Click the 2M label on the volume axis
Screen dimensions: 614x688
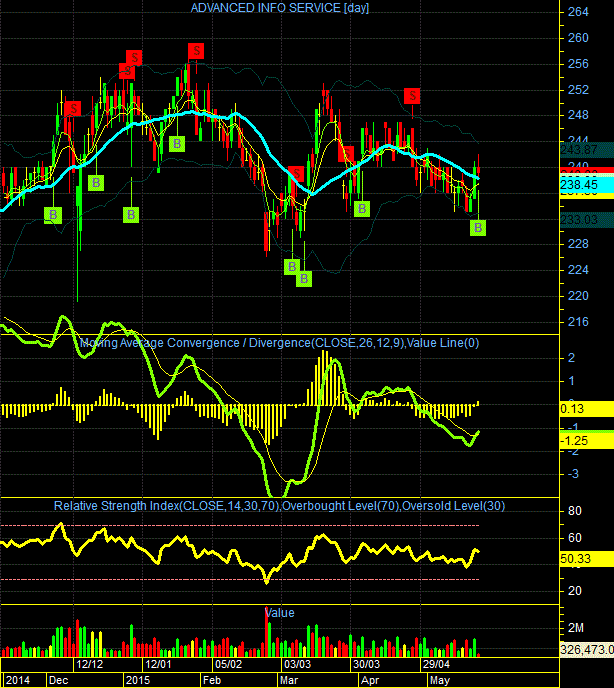[x=575, y=628]
